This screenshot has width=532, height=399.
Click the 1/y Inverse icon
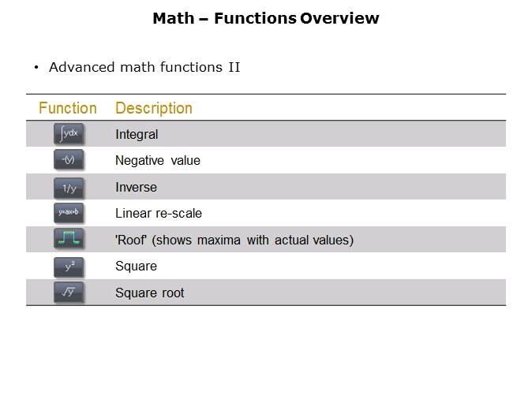69,188
